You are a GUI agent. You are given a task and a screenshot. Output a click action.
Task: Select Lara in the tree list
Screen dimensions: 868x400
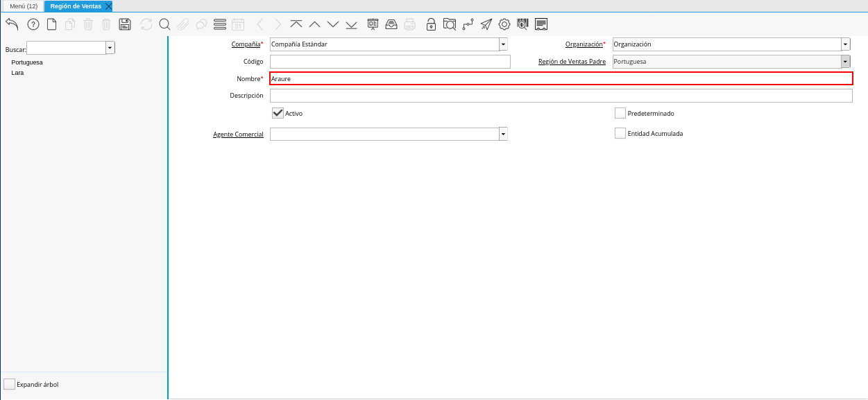(x=17, y=73)
